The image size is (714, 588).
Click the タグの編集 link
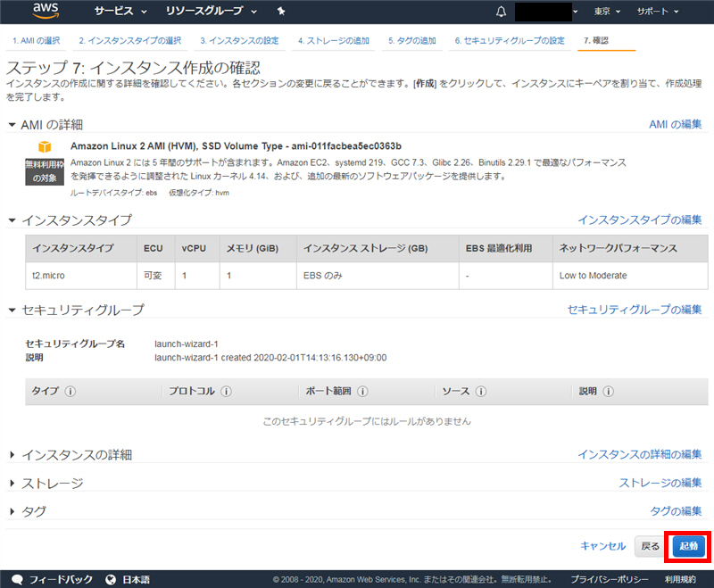coord(676,511)
